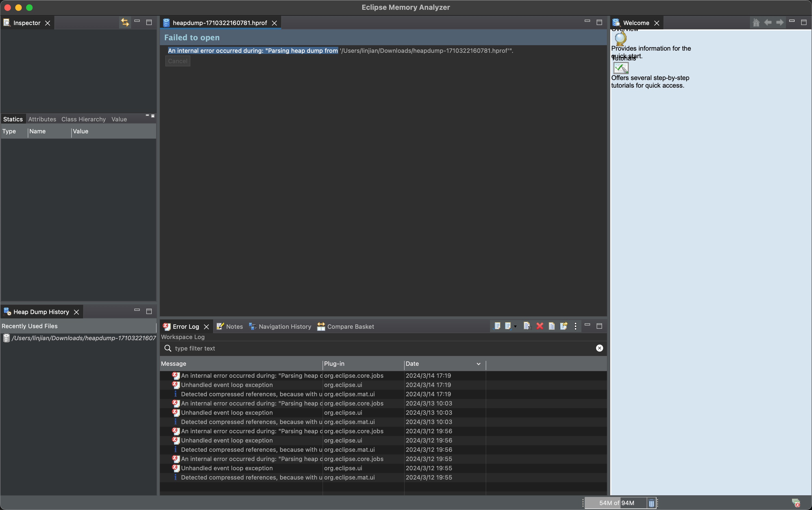Toggle Date column sort arrow
This screenshot has width=812, height=510.
coord(478,364)
